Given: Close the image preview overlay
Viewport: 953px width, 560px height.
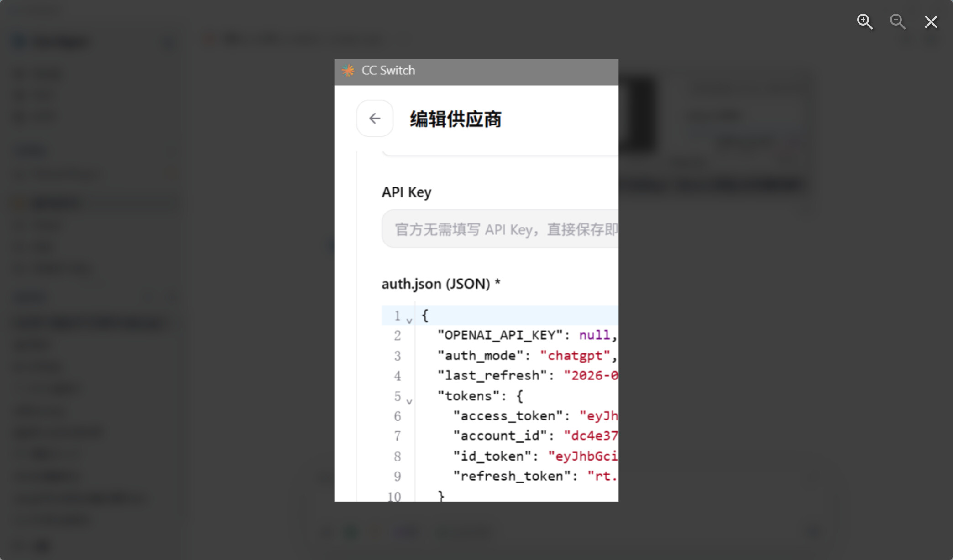Looking at the screenshot, I should 931,22.
